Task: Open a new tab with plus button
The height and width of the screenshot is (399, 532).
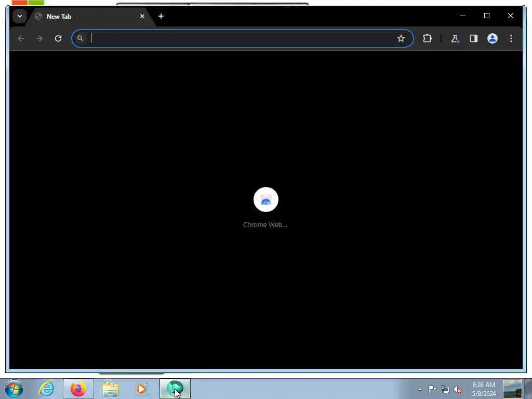Action: pyautogui.click(x=161, y=16)
